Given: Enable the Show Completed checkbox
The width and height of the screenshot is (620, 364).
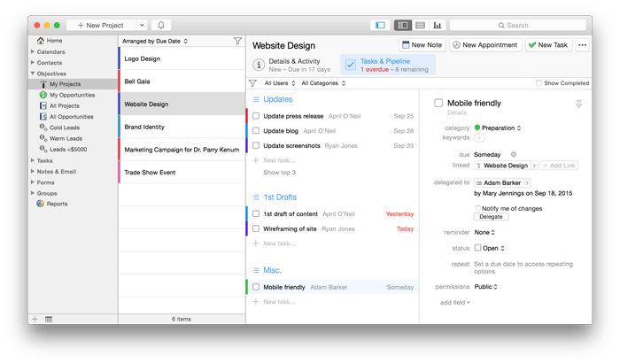Looking at the screenshot, I should pos(539,83).
